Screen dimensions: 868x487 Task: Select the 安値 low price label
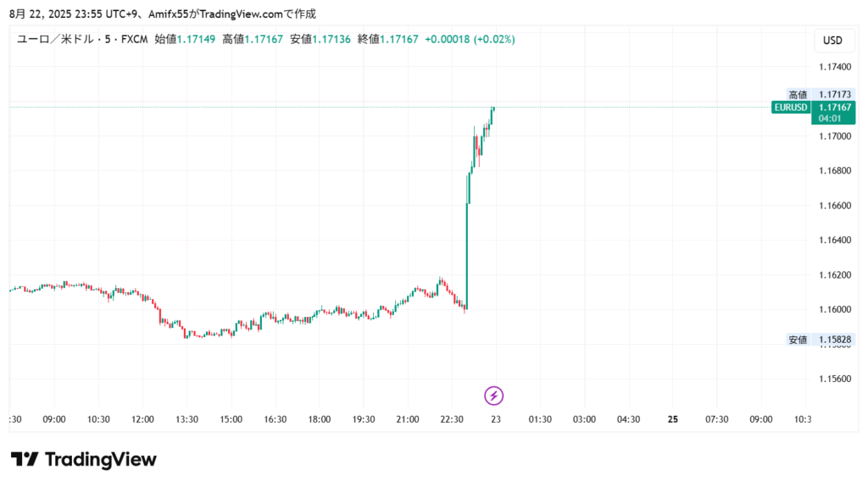coord(798,340)
